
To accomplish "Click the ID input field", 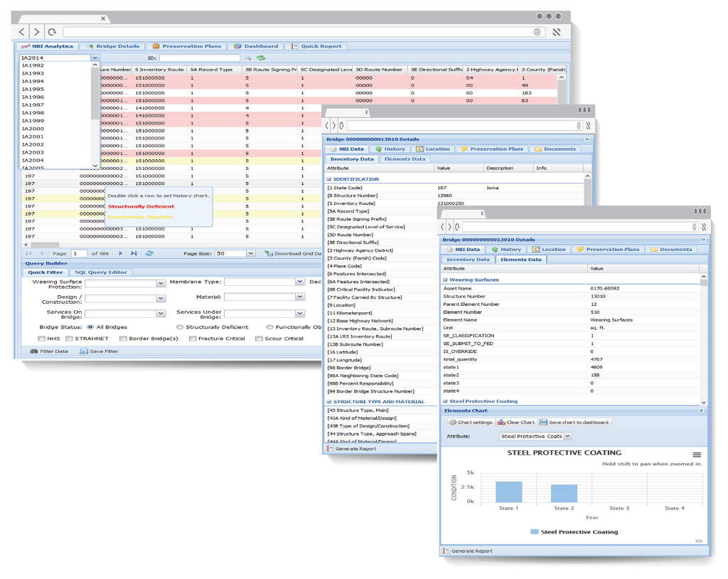I will (199, 58).
